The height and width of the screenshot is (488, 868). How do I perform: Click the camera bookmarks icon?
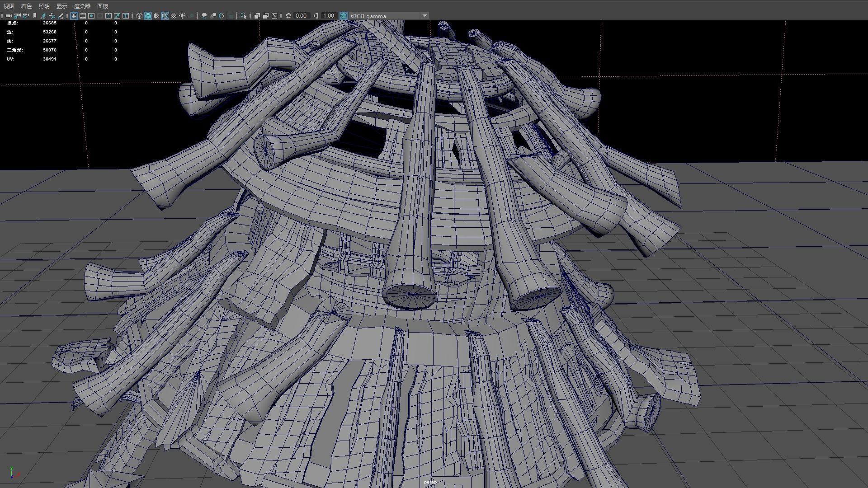35,16
